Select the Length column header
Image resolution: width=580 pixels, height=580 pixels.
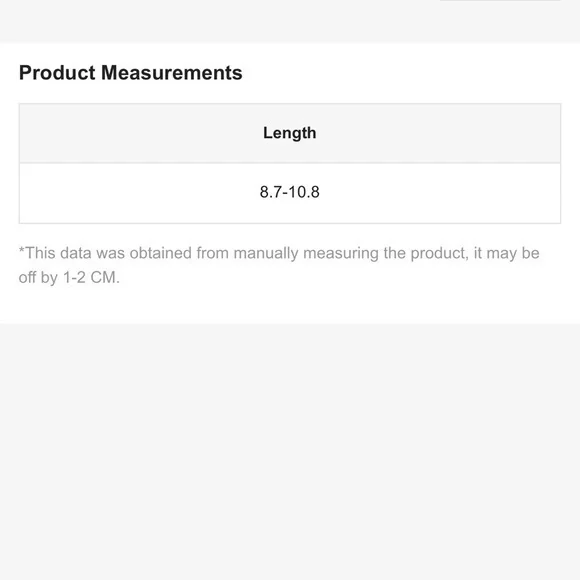click(290, 133)
